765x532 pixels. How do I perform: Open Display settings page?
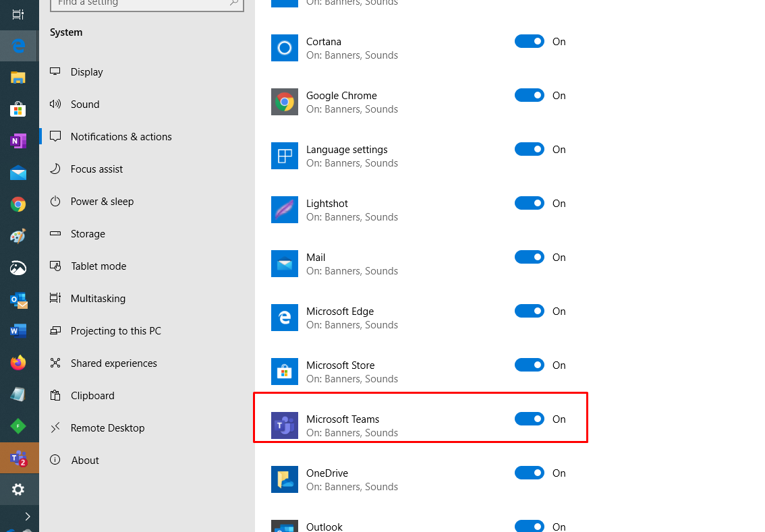(x=147, y=72)
